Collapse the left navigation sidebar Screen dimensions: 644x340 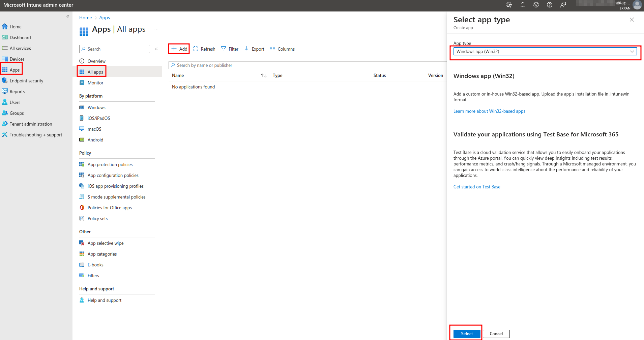[x=68, y=16]
